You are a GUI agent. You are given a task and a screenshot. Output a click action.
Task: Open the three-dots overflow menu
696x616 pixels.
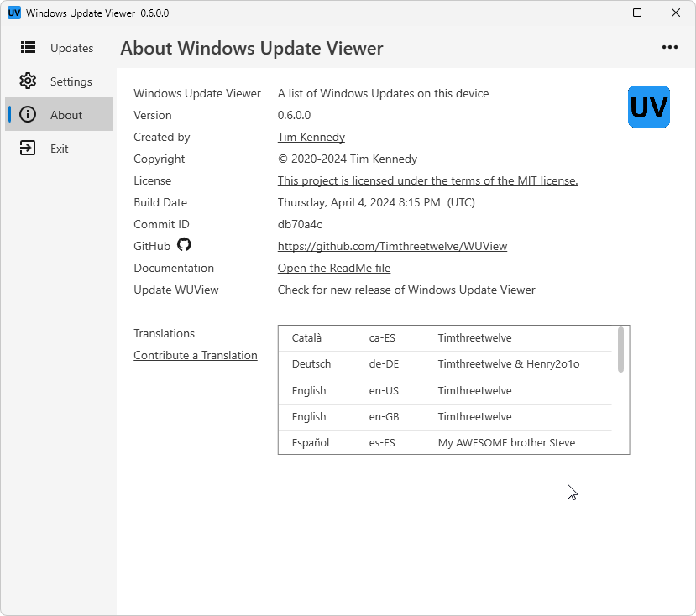669,47
